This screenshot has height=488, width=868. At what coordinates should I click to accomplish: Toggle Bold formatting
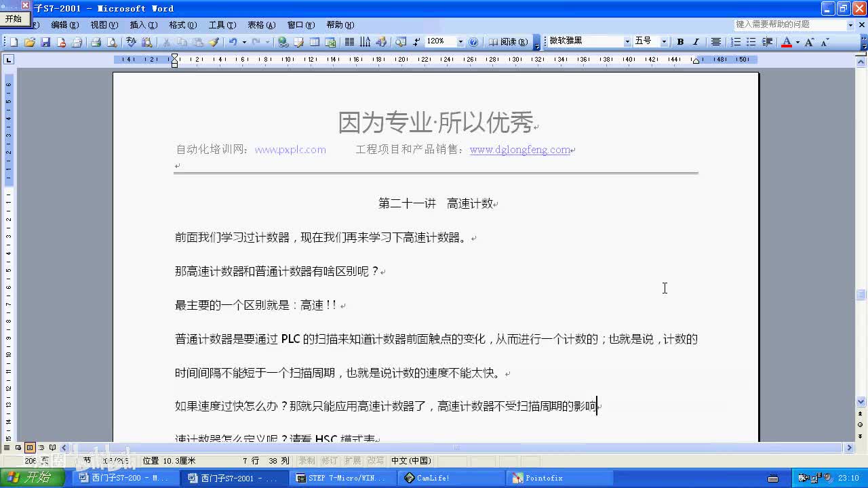680,42
